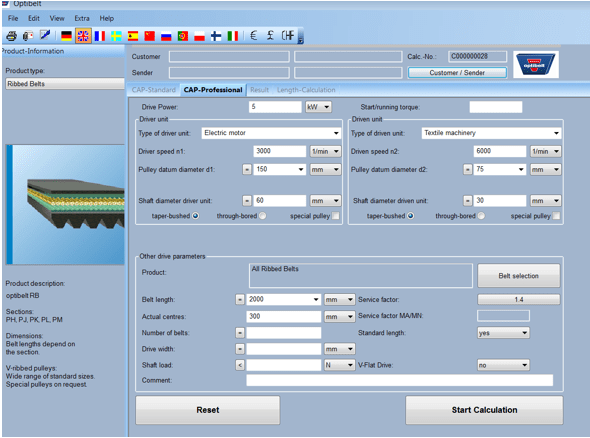Click the Customer / Sender button
Screen dimensions: 590x438
457,73
